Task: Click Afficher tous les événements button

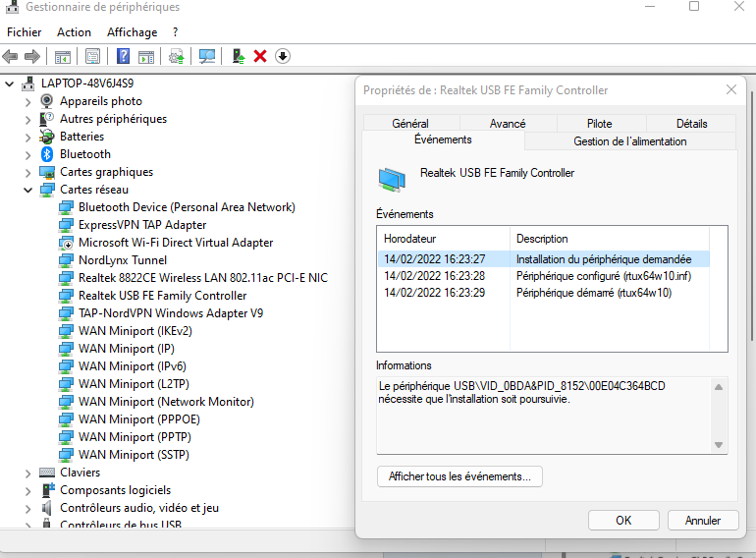Action: tap(459, 476)
